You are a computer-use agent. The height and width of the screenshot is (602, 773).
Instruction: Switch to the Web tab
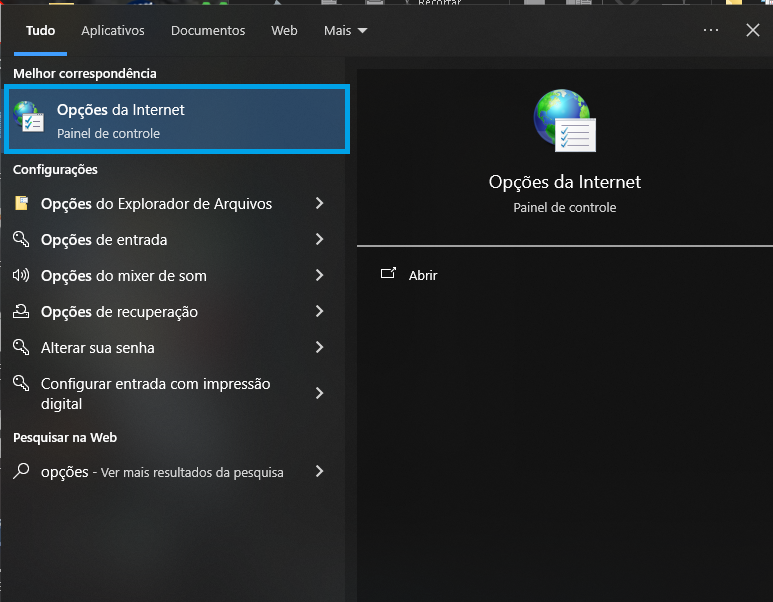[x=284, y=31]
